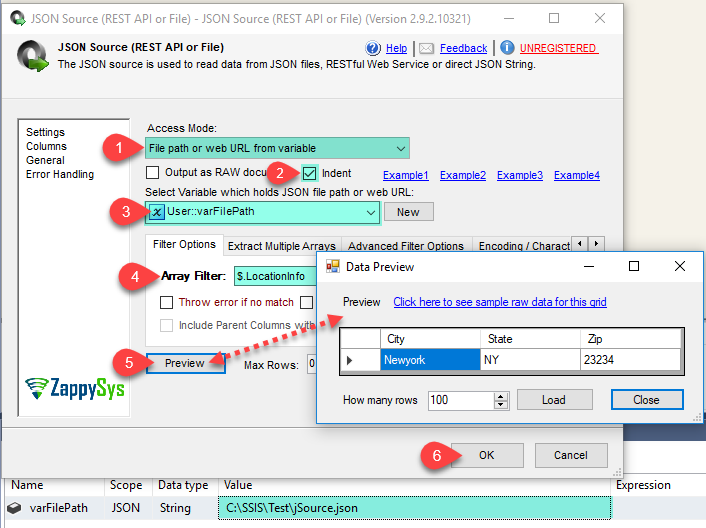Select the Newyork cell in preview

[x=430, y=360]
